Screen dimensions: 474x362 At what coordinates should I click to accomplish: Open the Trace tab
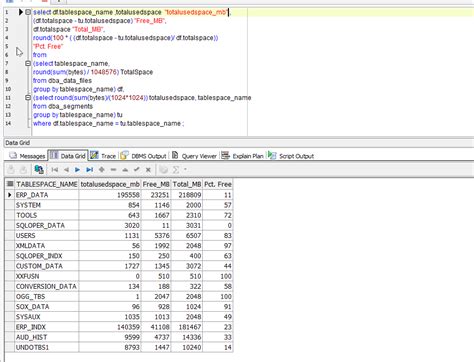point(103,156)
